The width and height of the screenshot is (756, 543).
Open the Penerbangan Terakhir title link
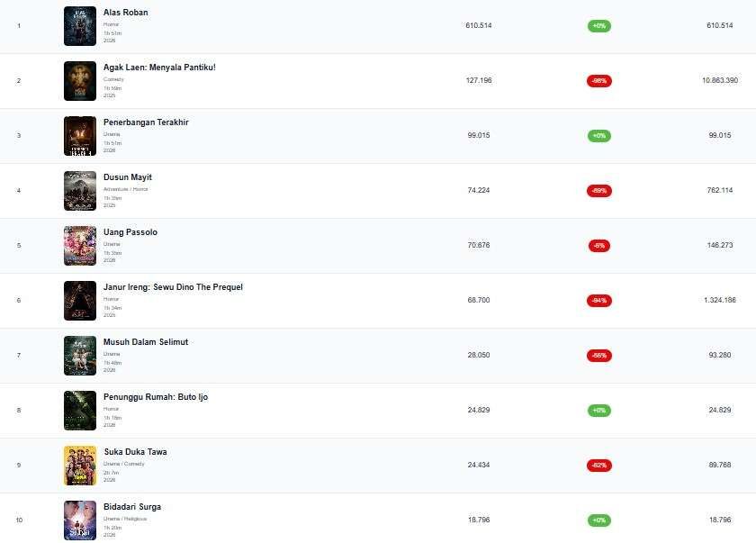pos(146,122)
